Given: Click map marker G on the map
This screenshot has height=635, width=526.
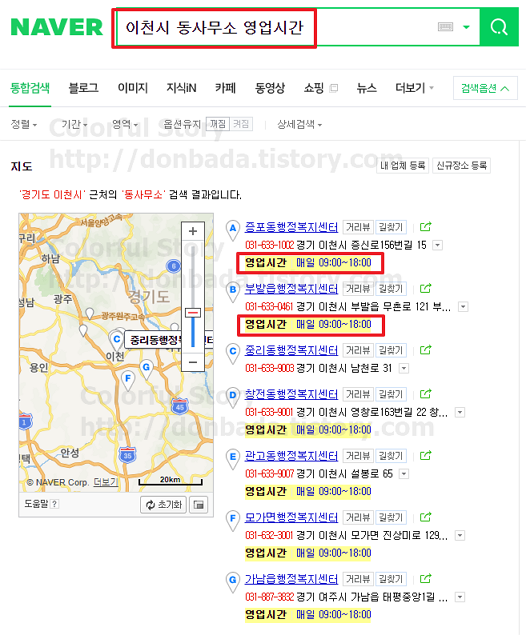Looking at the screenshot, I should tap(146, 369).
